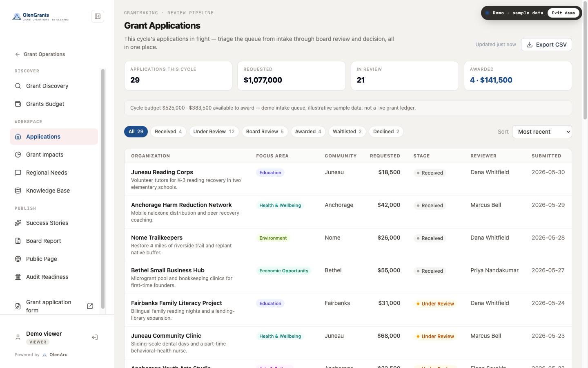Screen dimensions: 588x368
Task: Show Waitlisted applications
Action: [347, 132]
